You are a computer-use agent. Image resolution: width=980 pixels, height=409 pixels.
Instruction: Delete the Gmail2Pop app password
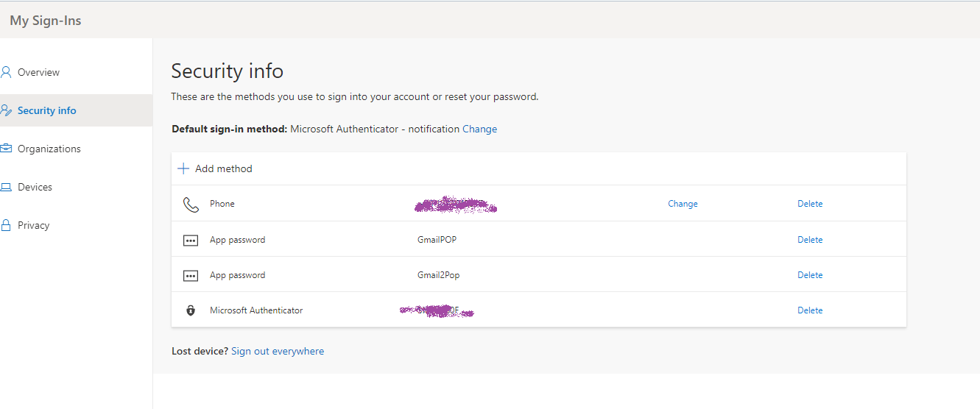click(x=810, y=275)
